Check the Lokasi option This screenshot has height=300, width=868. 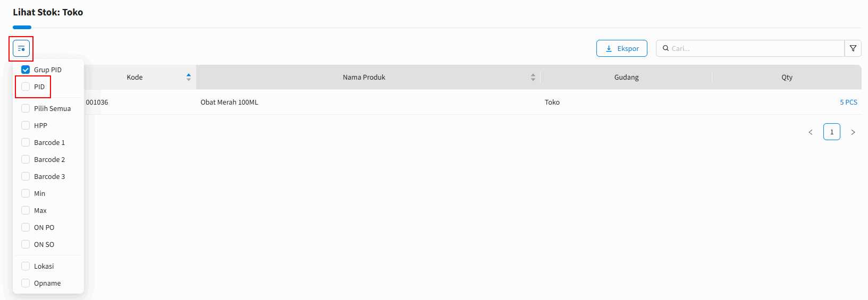point(26,266)
